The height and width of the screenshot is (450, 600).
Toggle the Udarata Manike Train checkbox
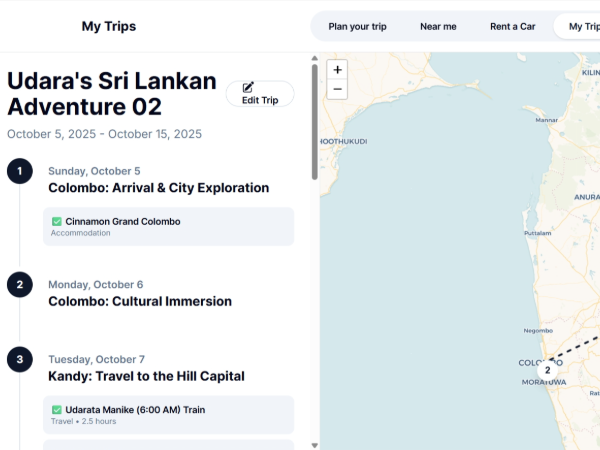pos(57,409)
